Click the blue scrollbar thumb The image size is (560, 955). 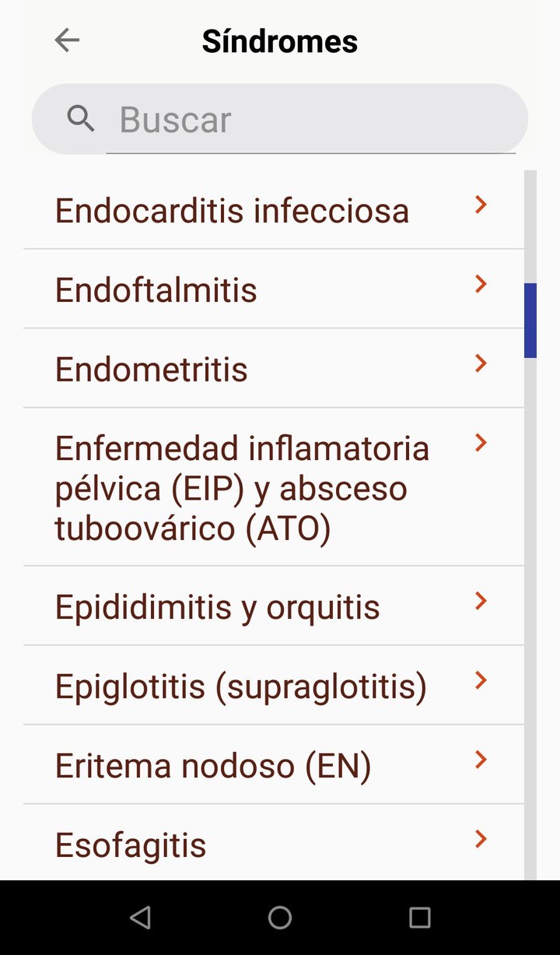click(x=530, y=320)
